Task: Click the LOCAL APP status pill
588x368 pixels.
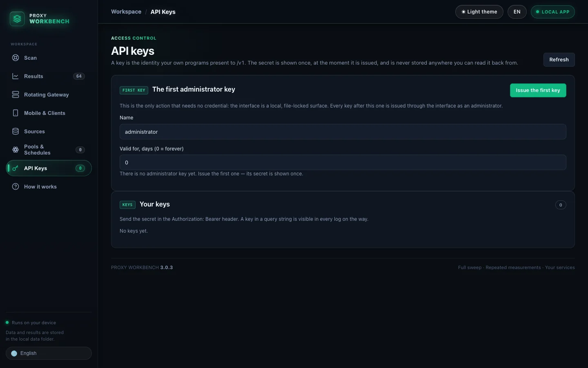Action: click(x=552, y=12)
